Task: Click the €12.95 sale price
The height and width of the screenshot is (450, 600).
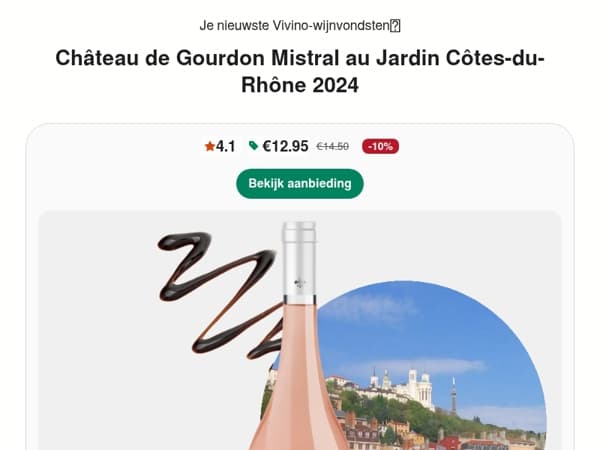Action: point(285,146)
